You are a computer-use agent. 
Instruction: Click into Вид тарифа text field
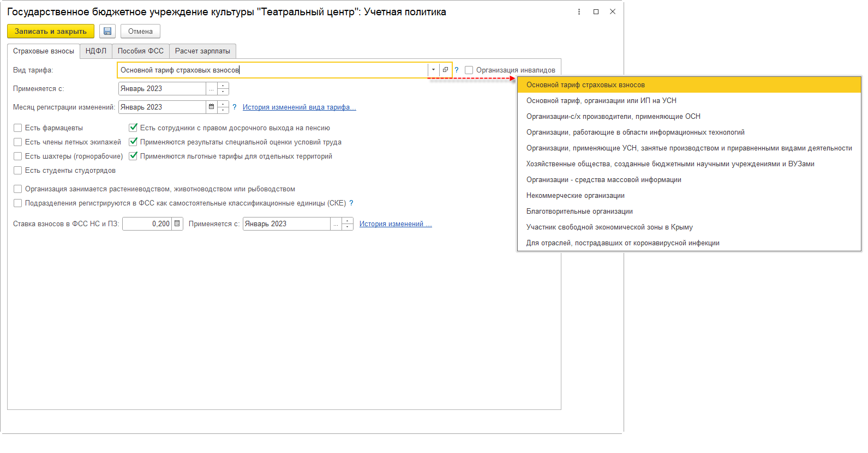pos(273,70)
